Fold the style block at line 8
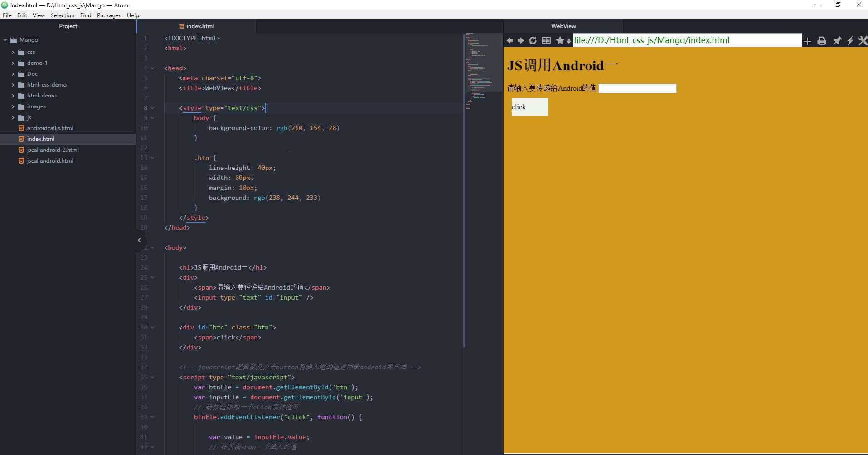Image resolution: width=868 pixels, height=455 pixels. pyautogui.click(x=153, y=108)
